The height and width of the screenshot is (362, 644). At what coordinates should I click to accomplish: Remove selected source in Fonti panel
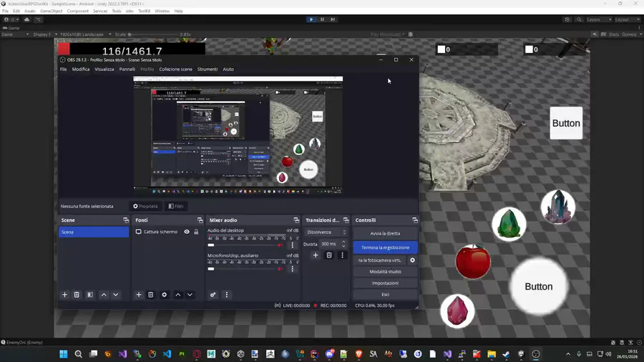pyautogui.click(x=151, y=295)
